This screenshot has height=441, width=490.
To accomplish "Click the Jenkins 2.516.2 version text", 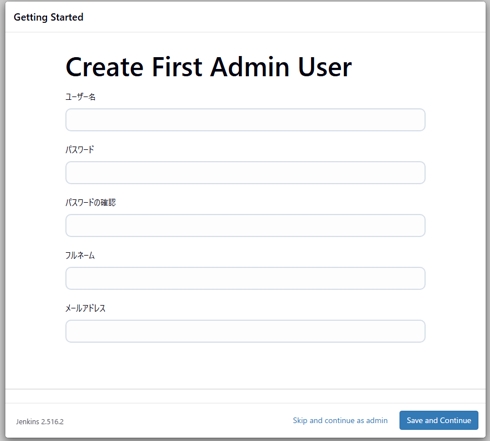I will [40, 422].
